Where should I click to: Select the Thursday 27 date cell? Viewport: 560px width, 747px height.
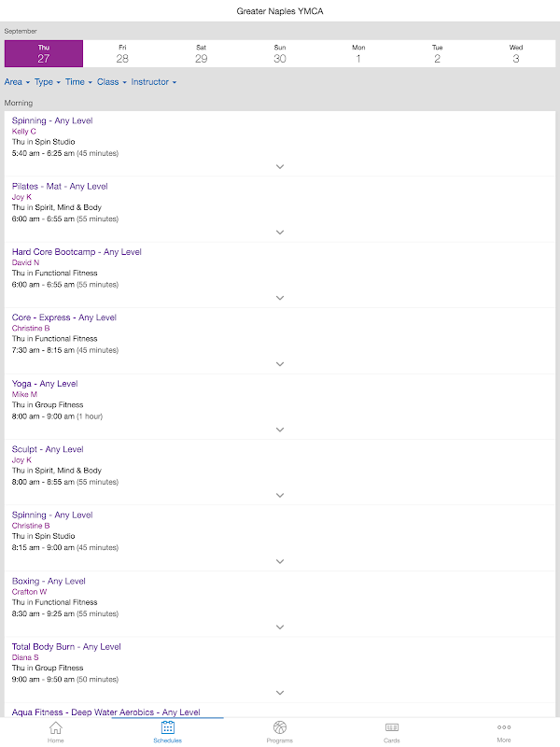point(44,53)
